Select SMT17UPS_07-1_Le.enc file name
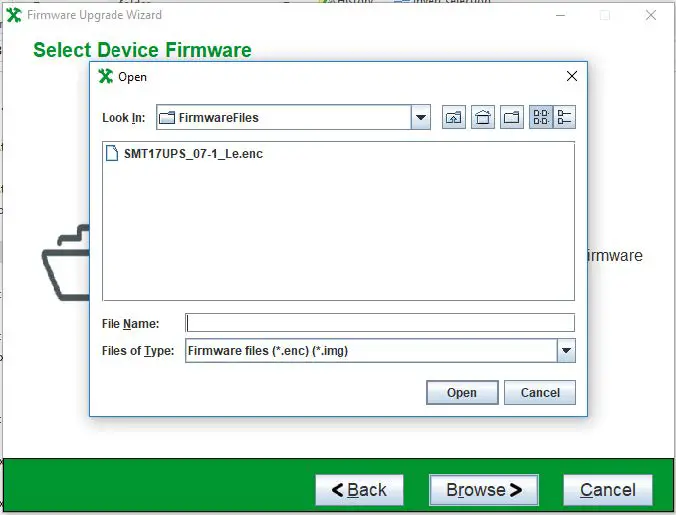The height and width of the screenshot is (515, 676). (x=193, y=154)
